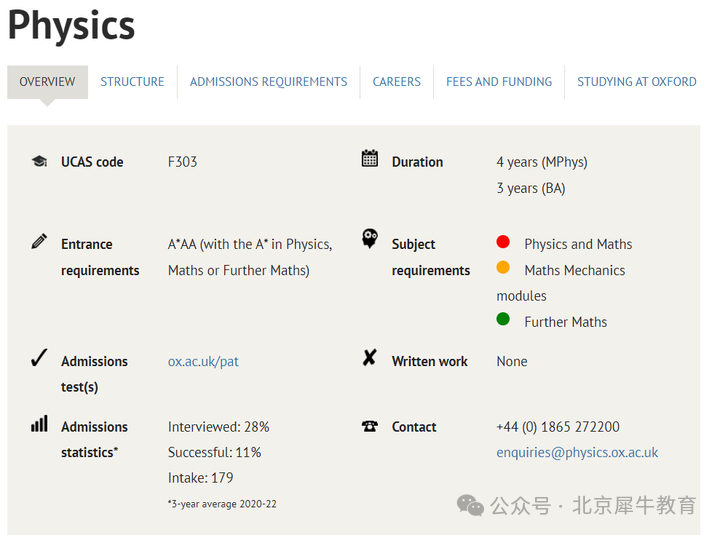Select the Overview tab

coord(47,82)
